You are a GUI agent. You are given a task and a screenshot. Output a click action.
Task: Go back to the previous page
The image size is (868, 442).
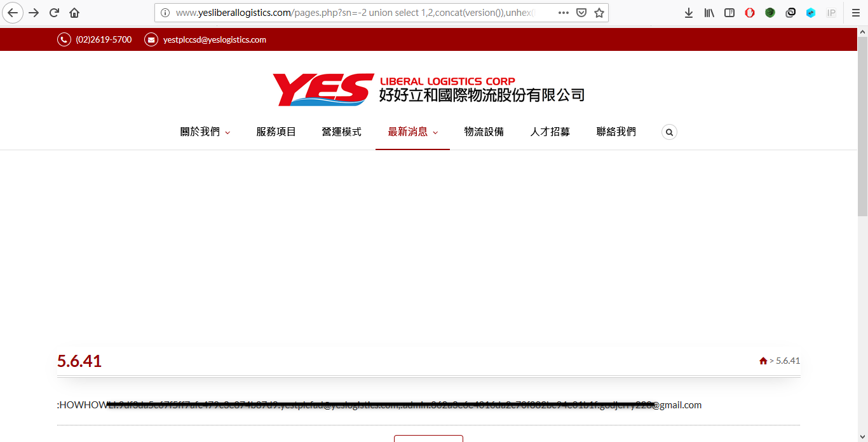13,13
